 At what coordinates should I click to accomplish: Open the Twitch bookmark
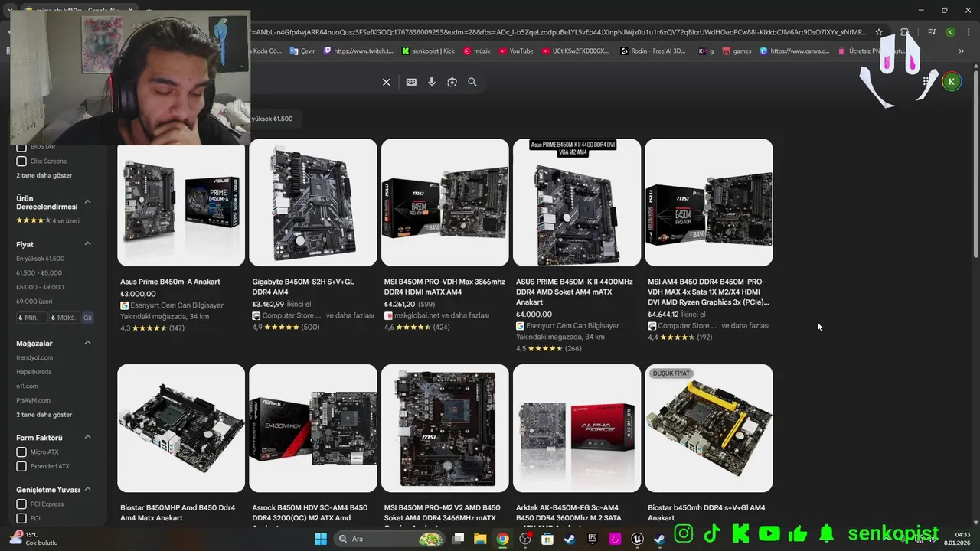click(x=358, y=51)
